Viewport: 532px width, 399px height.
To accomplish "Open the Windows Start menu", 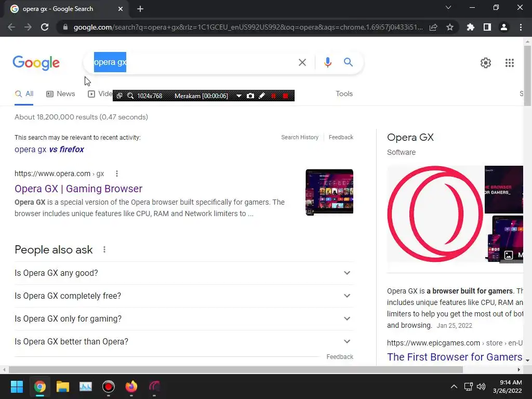I will [x=17, y=387].
